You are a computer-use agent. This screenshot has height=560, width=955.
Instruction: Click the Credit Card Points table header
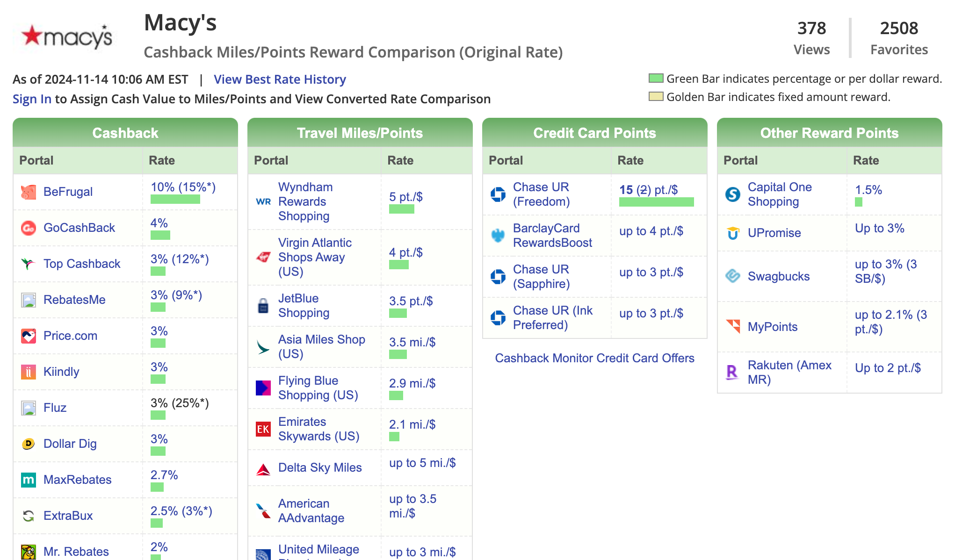pos(595,133)
